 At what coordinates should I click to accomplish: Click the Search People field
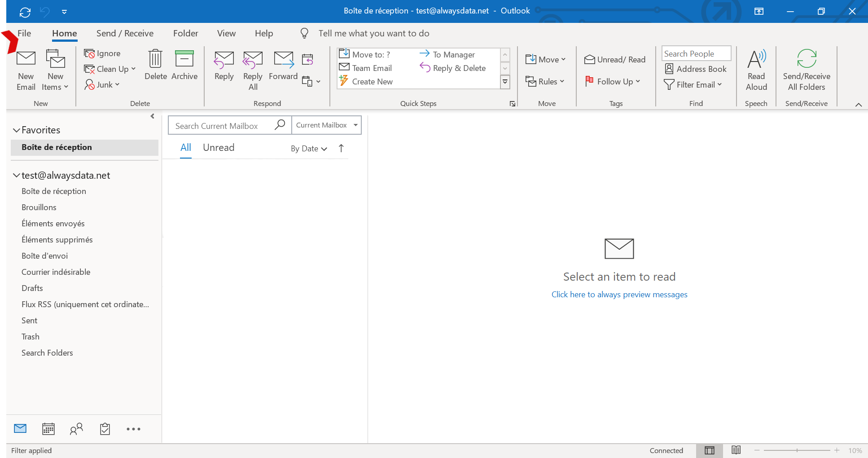[x=696, y=53]
